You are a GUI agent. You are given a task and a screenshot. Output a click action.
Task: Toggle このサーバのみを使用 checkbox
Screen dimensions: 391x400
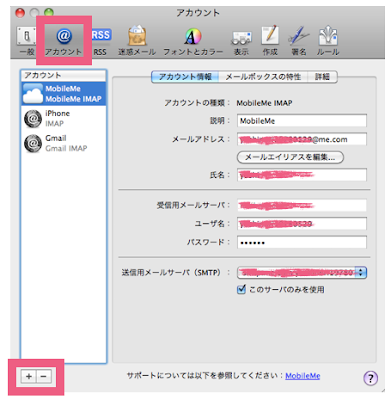coord(241,289)
